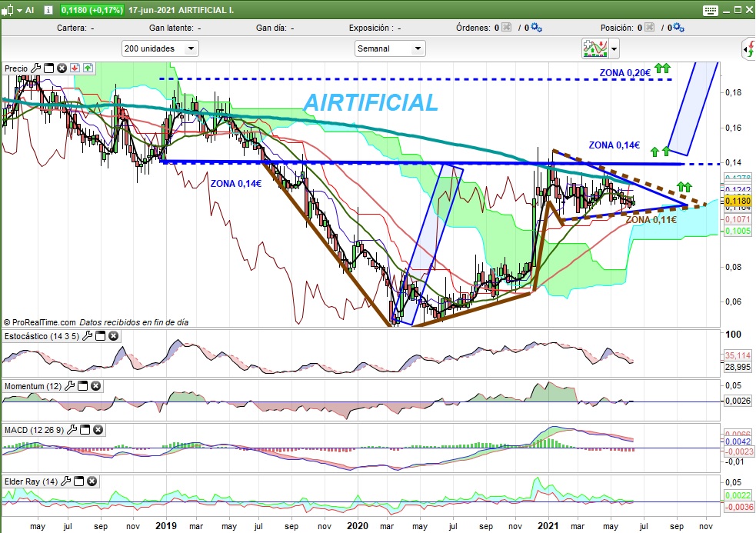Screen dimensions: 756x533
Task: Open Estocástico wrench settings
Action: pos(87,336)
